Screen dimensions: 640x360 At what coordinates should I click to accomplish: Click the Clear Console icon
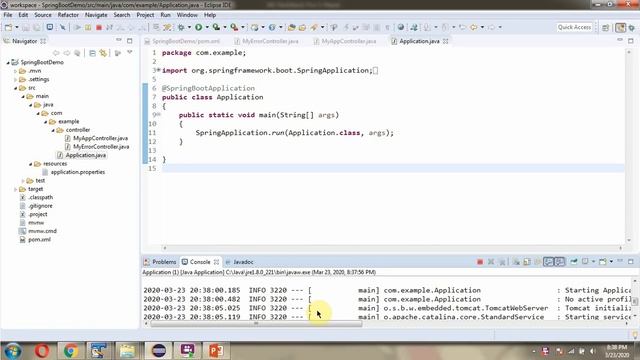[516, 262]
